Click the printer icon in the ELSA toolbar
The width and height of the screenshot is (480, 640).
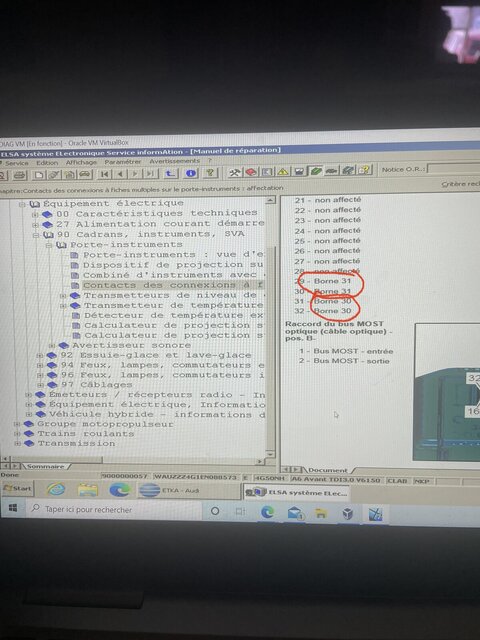pos(19,176)
